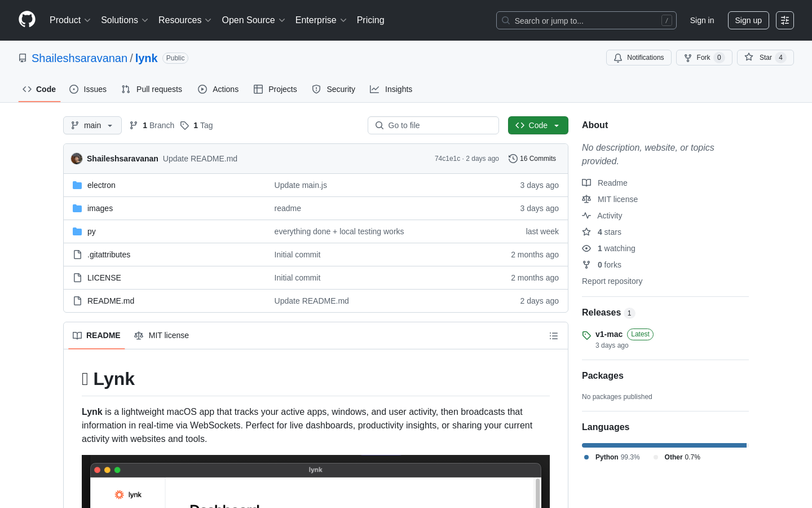Image resolution: width=812 pixels, height=508 pixels.
Task: Open the green Code dropdown button
Action: coord(538,125)
